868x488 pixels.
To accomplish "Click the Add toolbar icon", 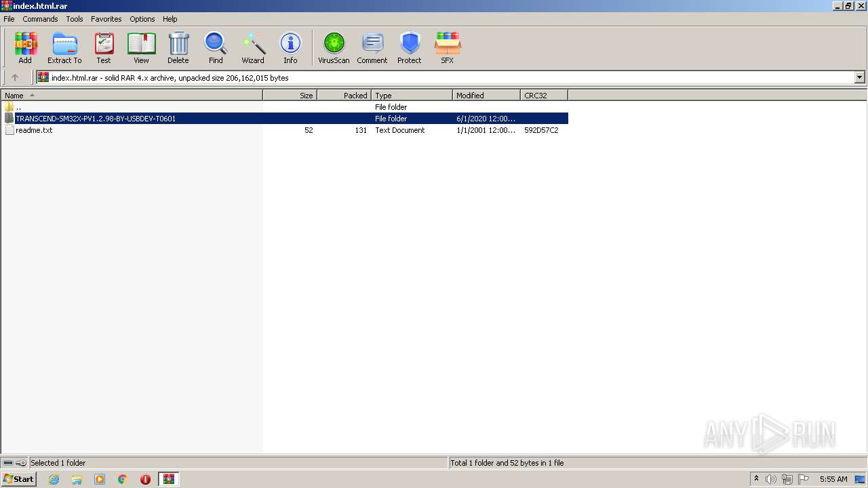I will click(x=25, y=47).
